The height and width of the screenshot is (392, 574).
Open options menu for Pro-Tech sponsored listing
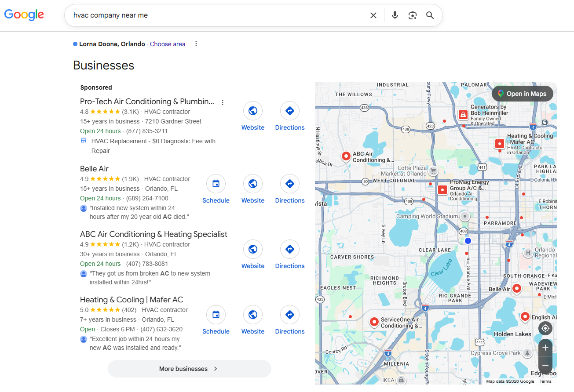click(x=223, y=102)
